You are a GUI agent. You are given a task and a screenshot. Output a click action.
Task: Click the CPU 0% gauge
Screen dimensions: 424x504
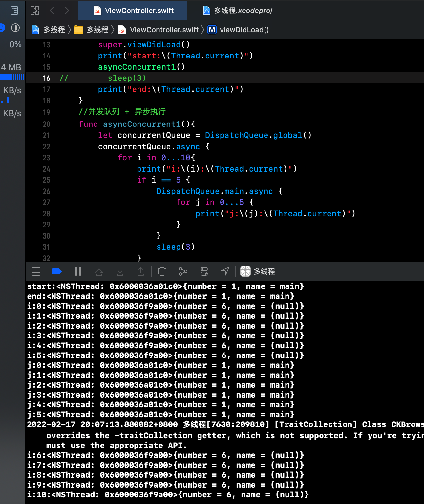tap(15, 44)
